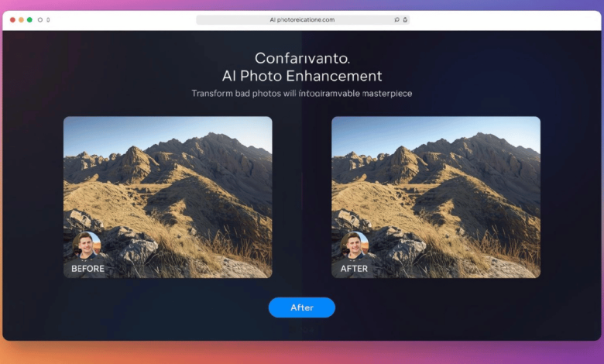This screenshot has width=604, height=364.
Task: Click the circle icon beside window controls
Action: point(39,19)
